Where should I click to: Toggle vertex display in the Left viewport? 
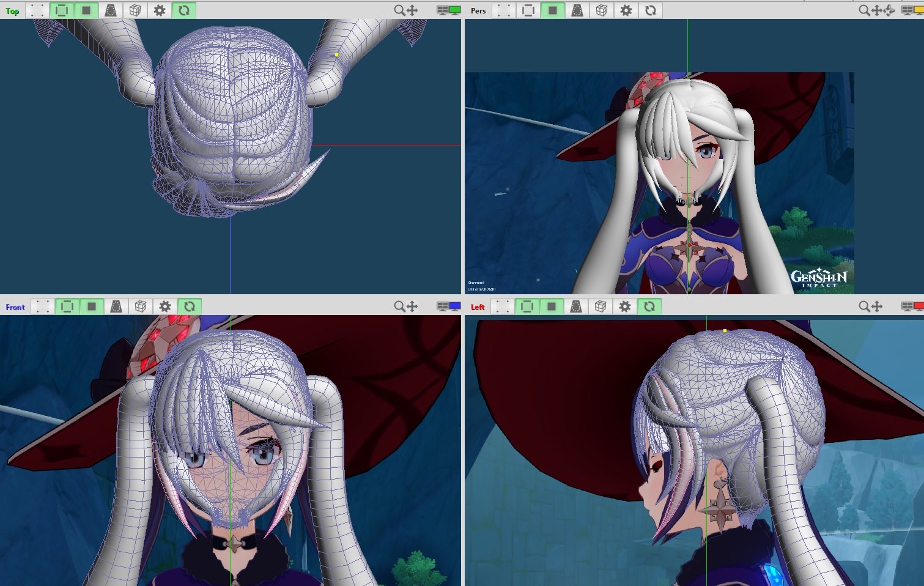click(x=503, y=306)
